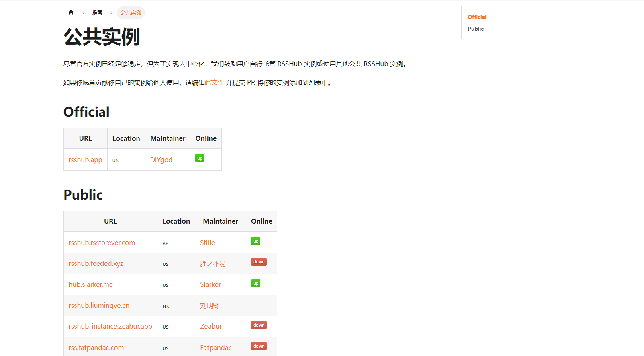
Task: Go to the home breadcrumb icon
Action: [71, 12]
